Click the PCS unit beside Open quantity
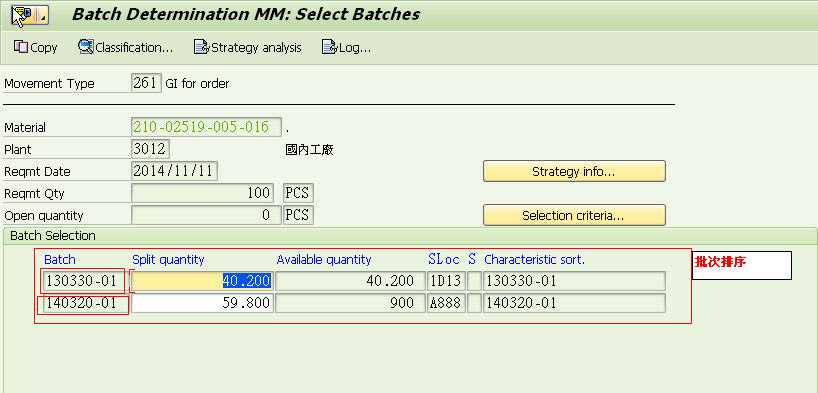818x393 pixels. tap(298, 215)
